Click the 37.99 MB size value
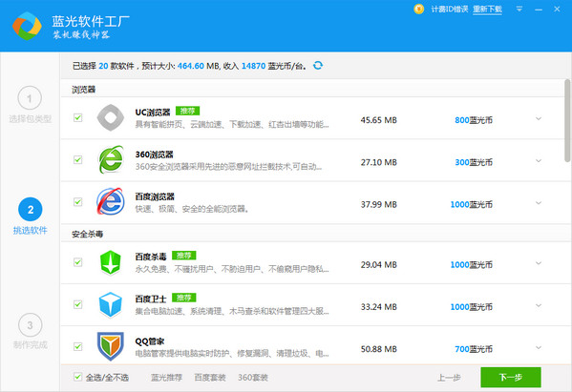572x392 pixels. [379, 204]
